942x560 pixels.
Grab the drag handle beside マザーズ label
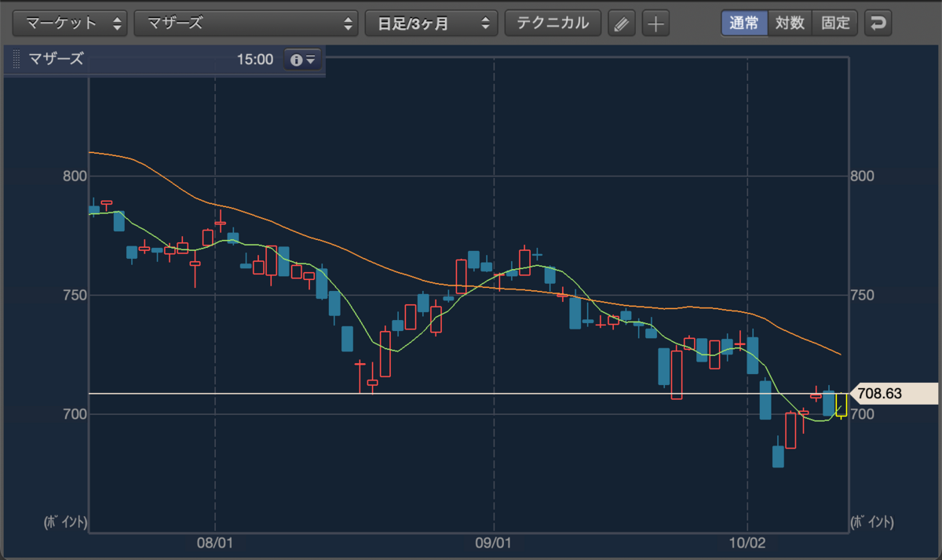click(x=16, y=60)
